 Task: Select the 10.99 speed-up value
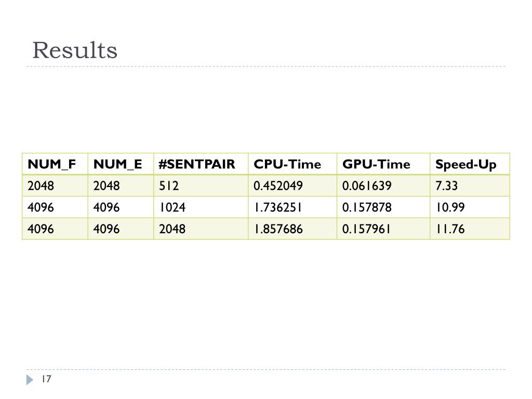coord(450,207)
